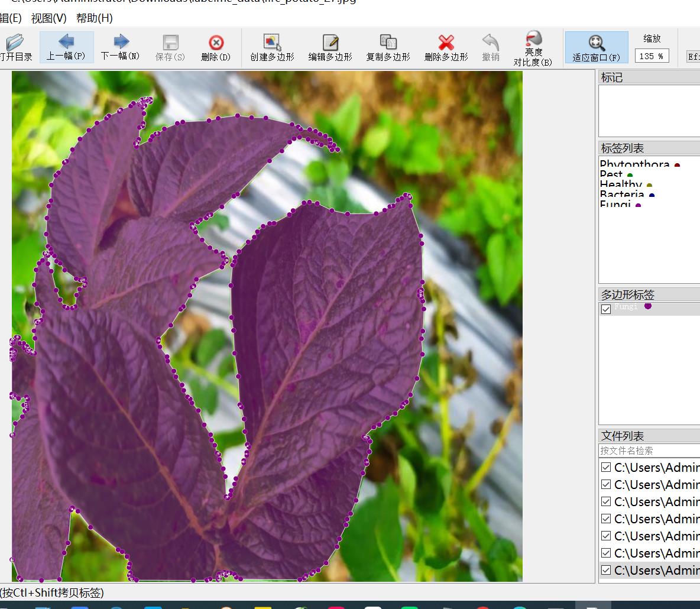700x609 pixels.
Task: Click the file name search box 按文件名检索
Action: coord(649,451)
